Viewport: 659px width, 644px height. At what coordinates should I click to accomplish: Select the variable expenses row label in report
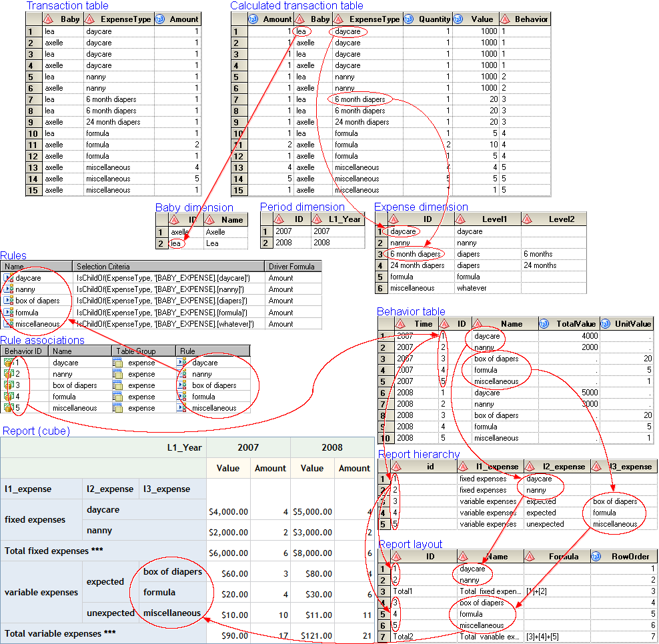tap(41, 592)
